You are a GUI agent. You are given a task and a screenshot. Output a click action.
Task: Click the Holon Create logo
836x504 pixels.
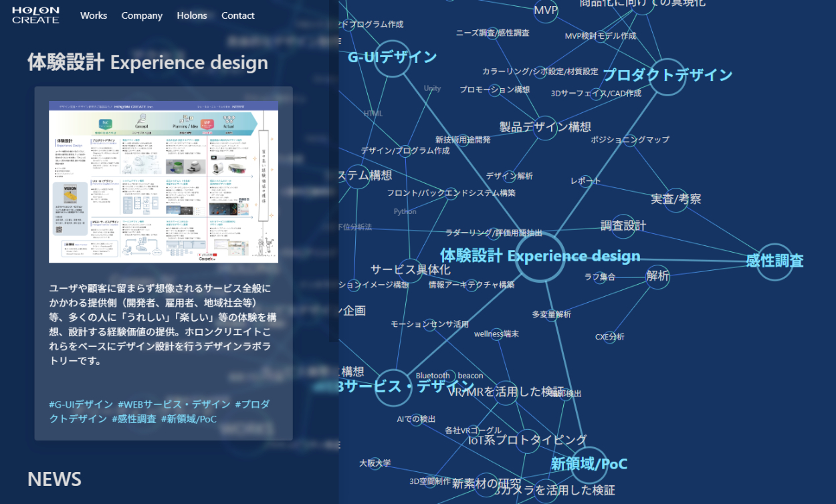tap(35, 15)
